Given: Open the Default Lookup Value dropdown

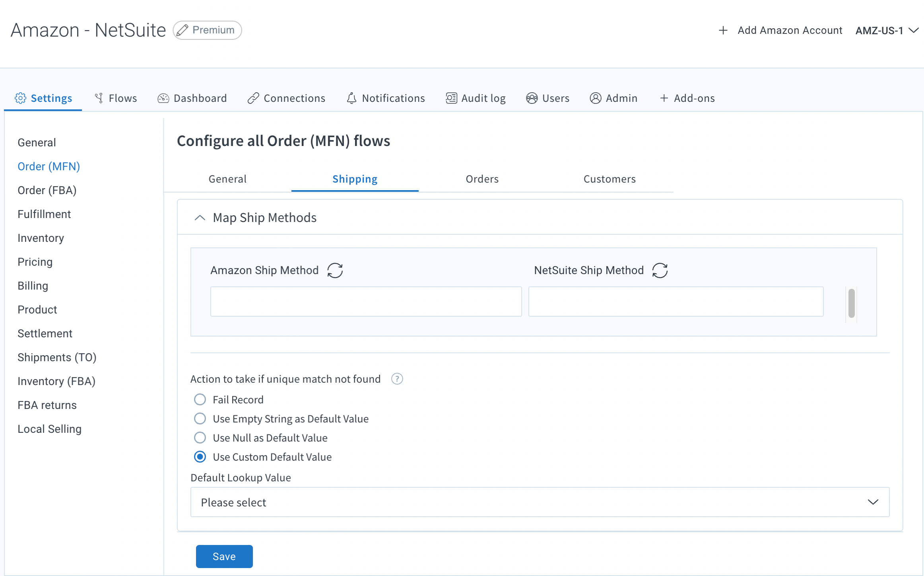Looking at the screenshot, I should [x=539, y=502].
